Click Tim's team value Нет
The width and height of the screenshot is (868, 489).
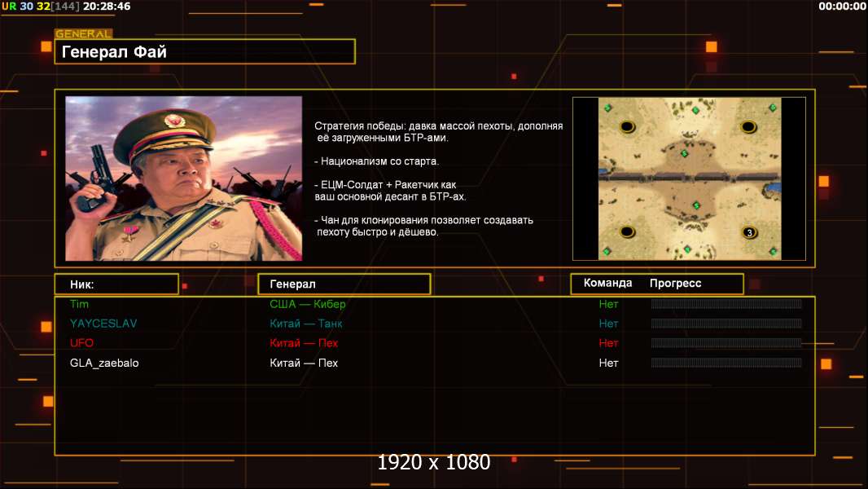coord(608,304)
